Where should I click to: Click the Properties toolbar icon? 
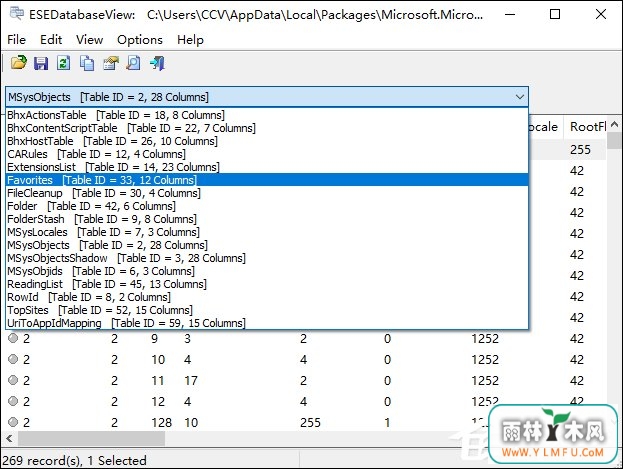tap(111, 63)
